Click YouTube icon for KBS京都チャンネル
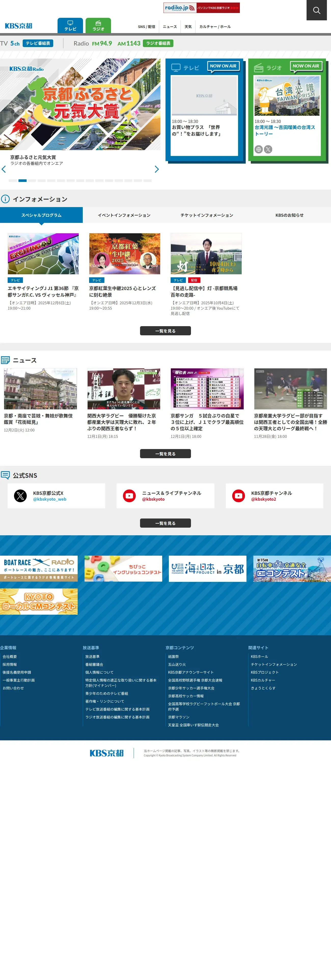The height and width of the screenshot is (980, 331). pos(239,496)
